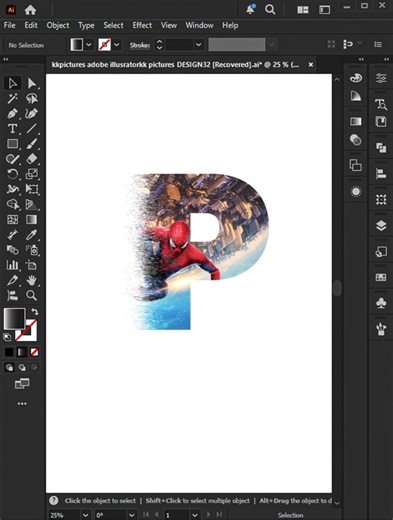Toggle Draw Behind mode
This screenshot has height=520, width=393.
click(x=22, y=367)
